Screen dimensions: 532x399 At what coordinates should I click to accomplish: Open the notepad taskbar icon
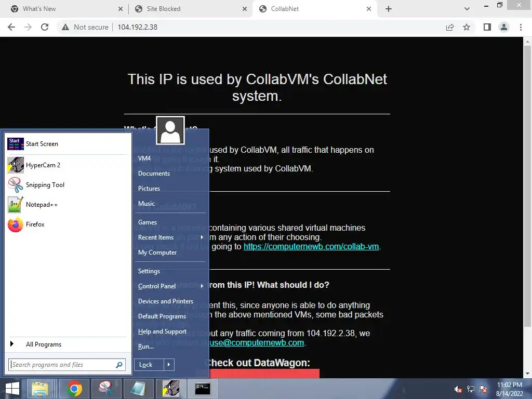[138, 389]
